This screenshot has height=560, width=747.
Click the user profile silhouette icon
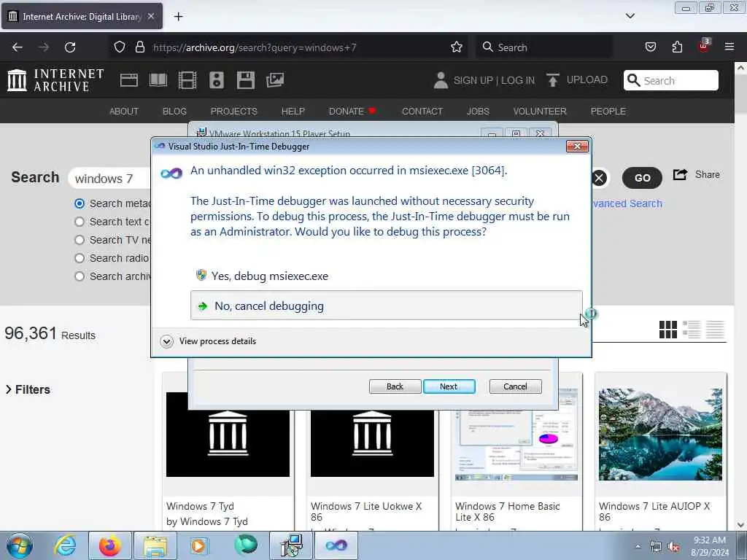(441, 80)
